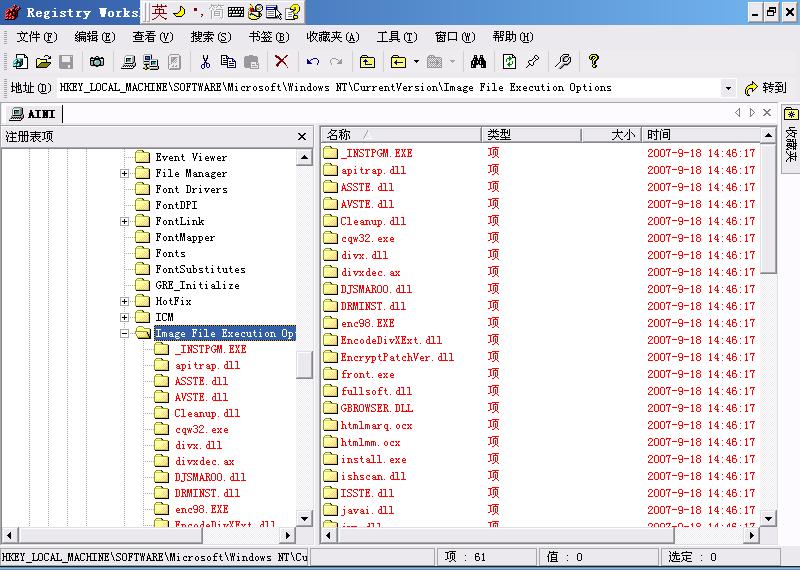
Task: Click the red X Delete icon
Action: click(x=282, y=62)
